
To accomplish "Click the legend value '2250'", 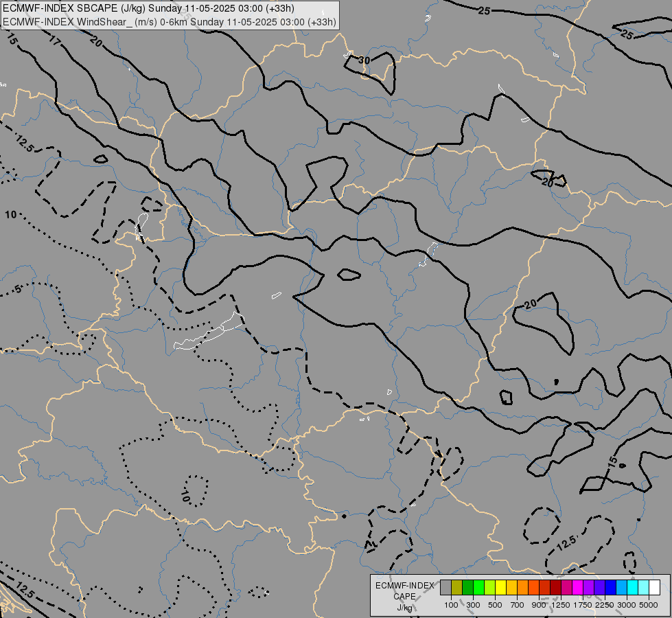I will tap(605, 605).
